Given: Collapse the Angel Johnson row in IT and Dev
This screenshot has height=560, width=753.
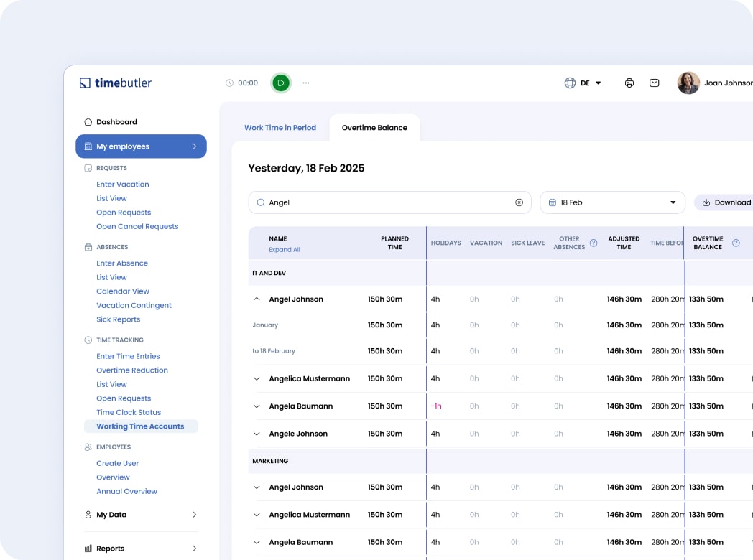Looking at the screenshot, I should (257, 299).
